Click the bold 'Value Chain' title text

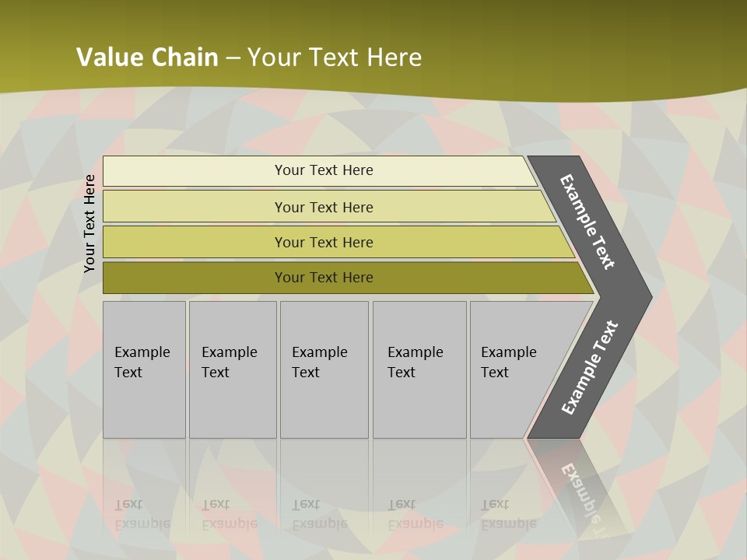pyautogui.click(x=147, y=57)
